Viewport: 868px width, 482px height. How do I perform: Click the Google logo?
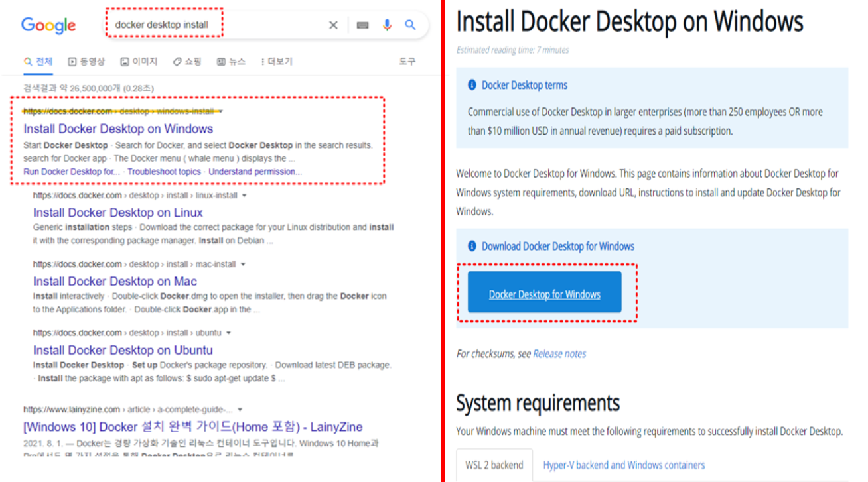(48, 25)
